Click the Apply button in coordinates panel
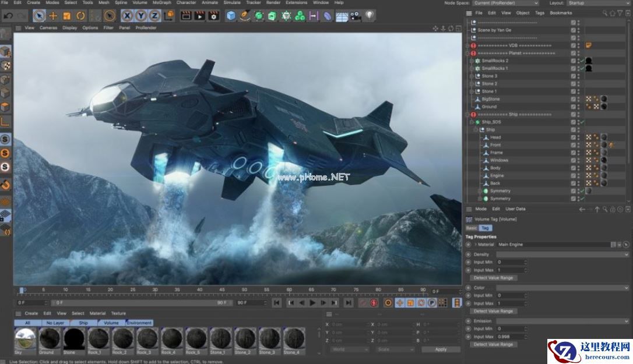Screen dimensions: 633x364 point(441,349)
